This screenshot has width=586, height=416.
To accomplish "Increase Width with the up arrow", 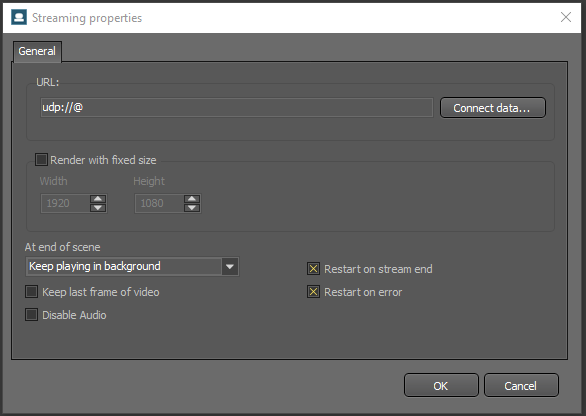I will coord(98,199).
